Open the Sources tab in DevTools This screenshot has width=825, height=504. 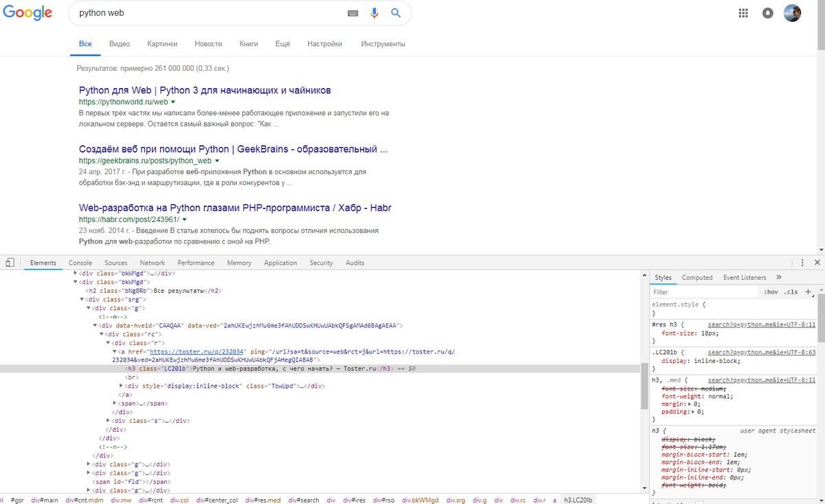[116, 263]
